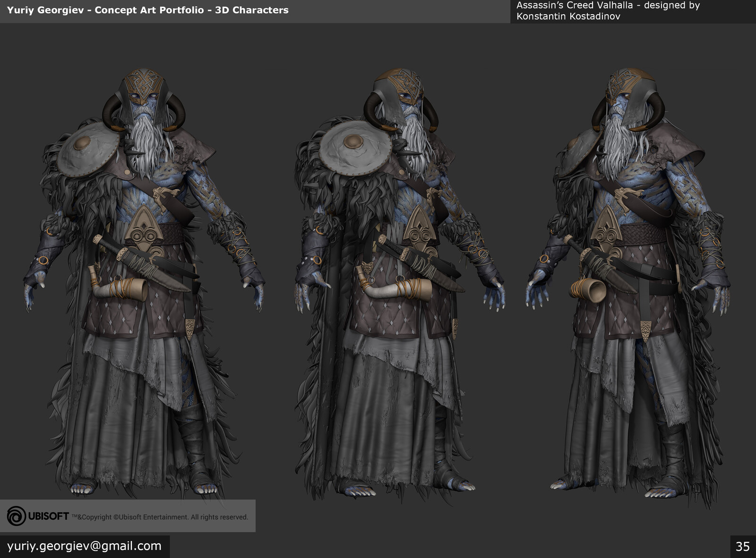Click the 'Konstantin Kostadinov' name text
The image size is (756, 558).
[x=568, y=16]
